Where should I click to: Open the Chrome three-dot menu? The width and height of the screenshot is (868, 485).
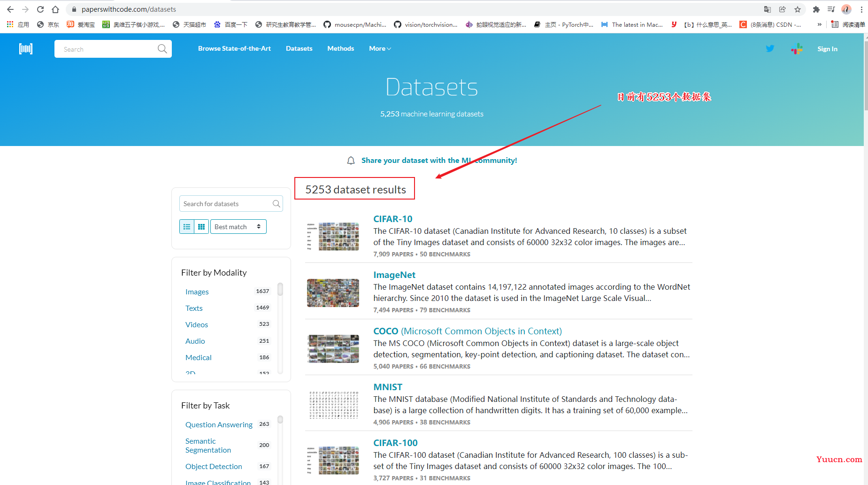[861, 9]
